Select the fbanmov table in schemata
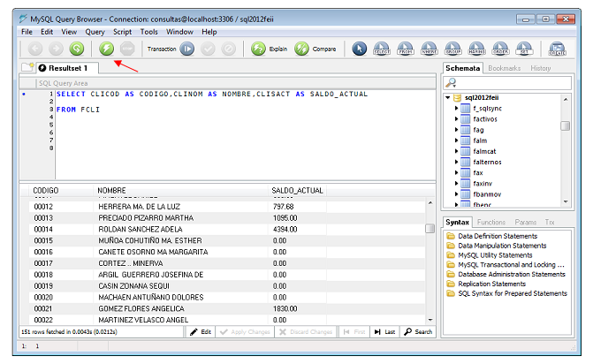Viewport: 593px width, 364px height. (487, 194)
